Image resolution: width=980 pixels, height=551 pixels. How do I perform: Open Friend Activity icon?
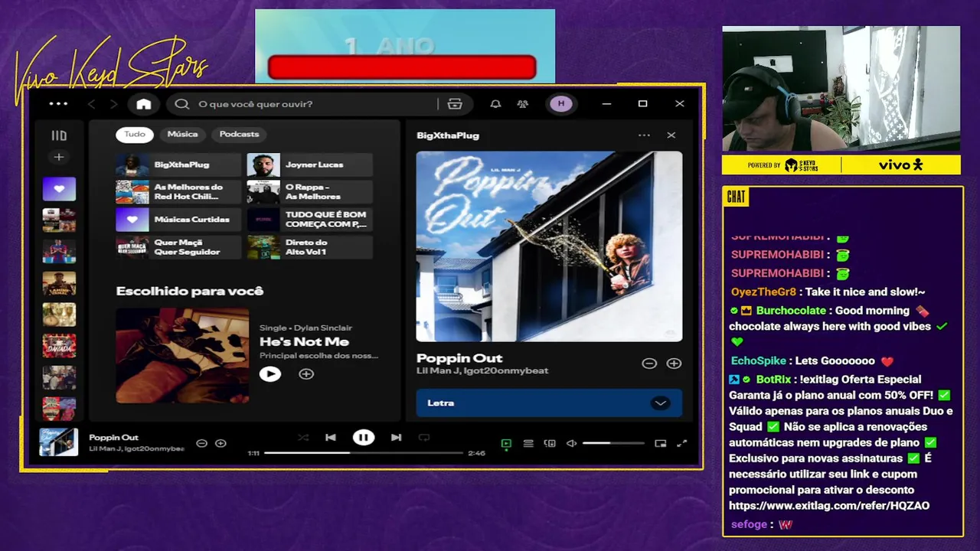(522, 104)
